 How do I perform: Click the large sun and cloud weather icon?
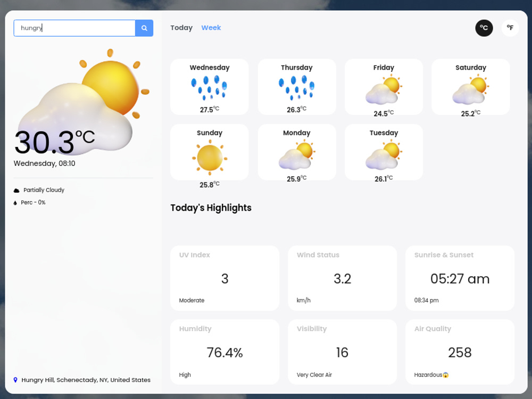(84, 102)
